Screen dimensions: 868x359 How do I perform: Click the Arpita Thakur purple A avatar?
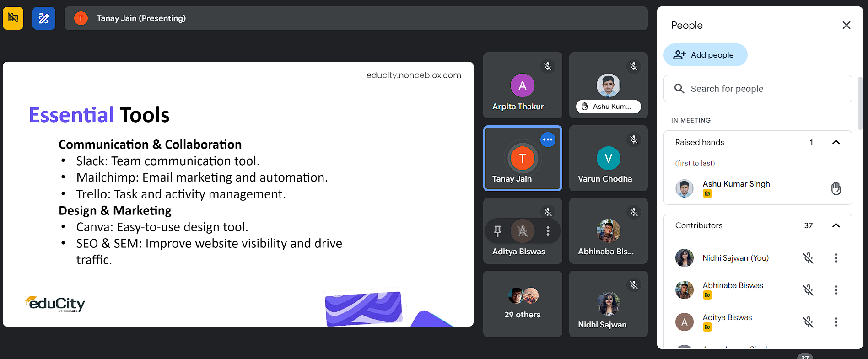(523, 86)
